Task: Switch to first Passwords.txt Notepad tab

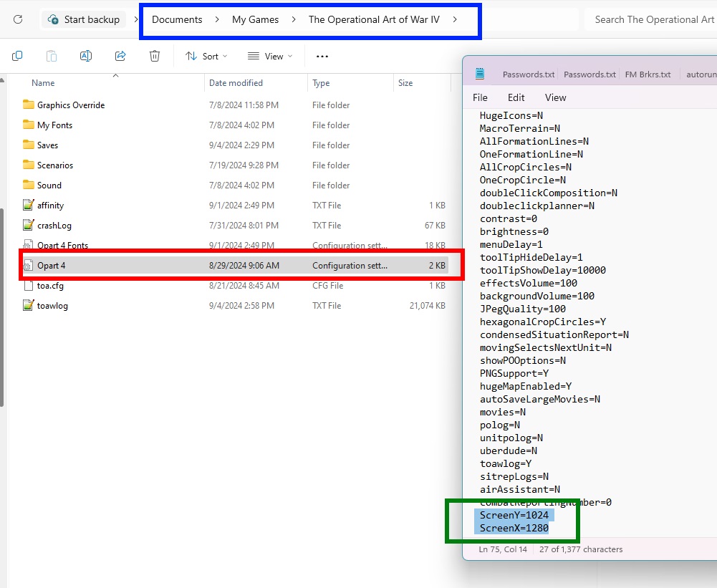Action: click(528, 74)
